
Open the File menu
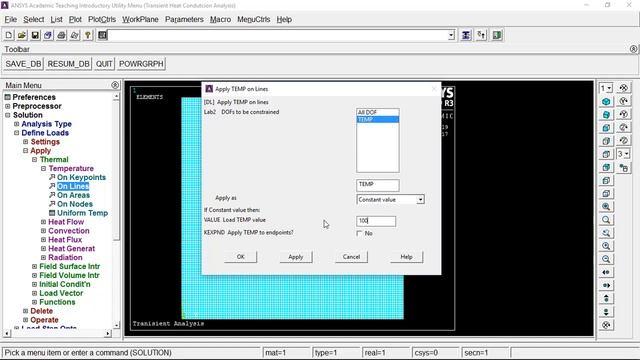coord(11,20)
